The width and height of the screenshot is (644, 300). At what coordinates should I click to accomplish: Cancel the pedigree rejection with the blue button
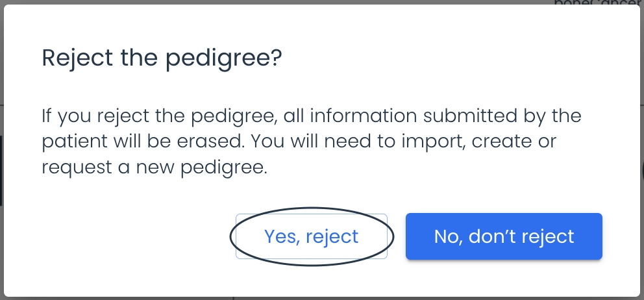coord(504,236)
